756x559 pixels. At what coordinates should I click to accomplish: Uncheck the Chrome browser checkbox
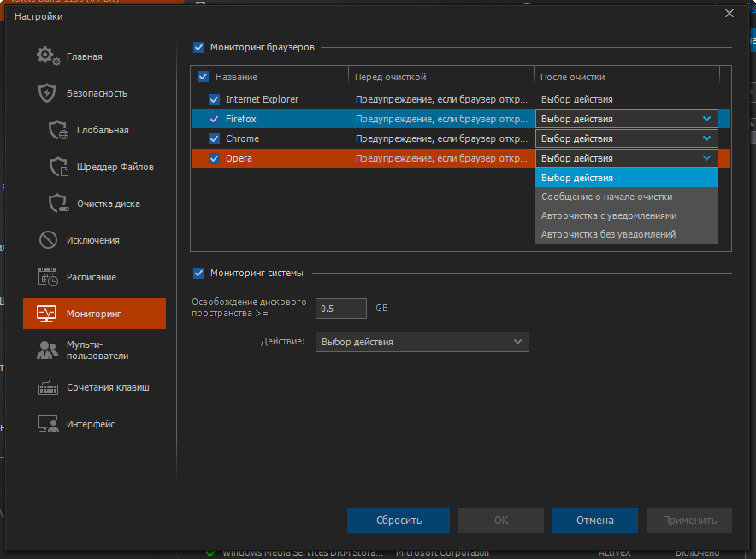[x=214, y=138]
